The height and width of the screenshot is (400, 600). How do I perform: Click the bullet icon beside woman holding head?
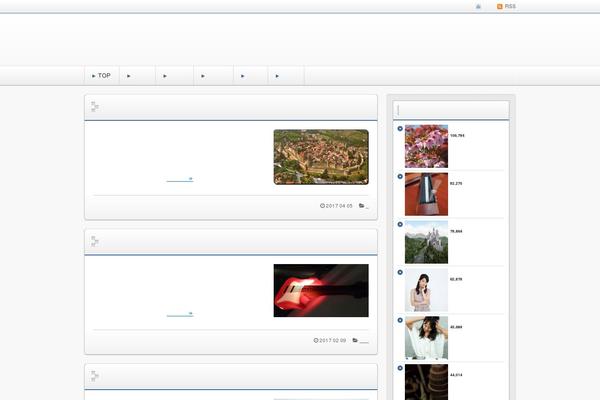point(400,320)
